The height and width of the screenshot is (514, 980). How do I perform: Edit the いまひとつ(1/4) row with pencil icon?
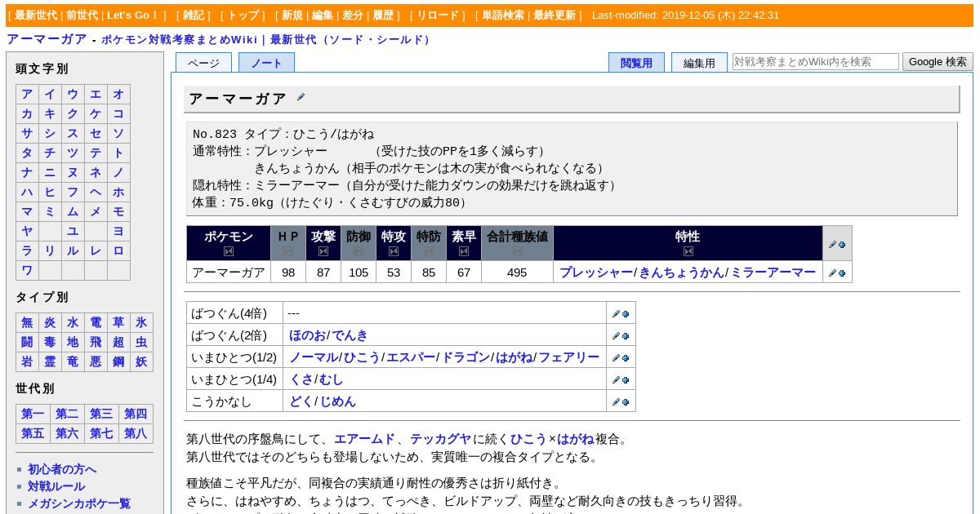(616, 379)
